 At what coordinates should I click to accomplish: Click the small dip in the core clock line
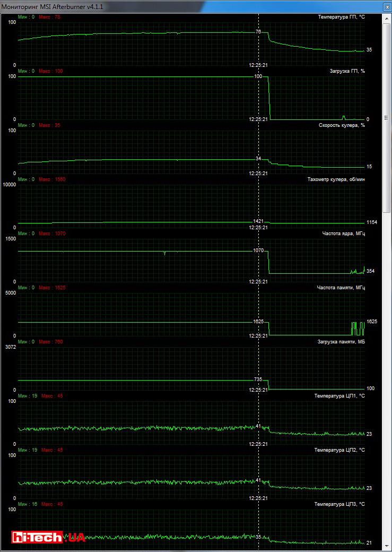pyautogui.click(x=164, y=254)
